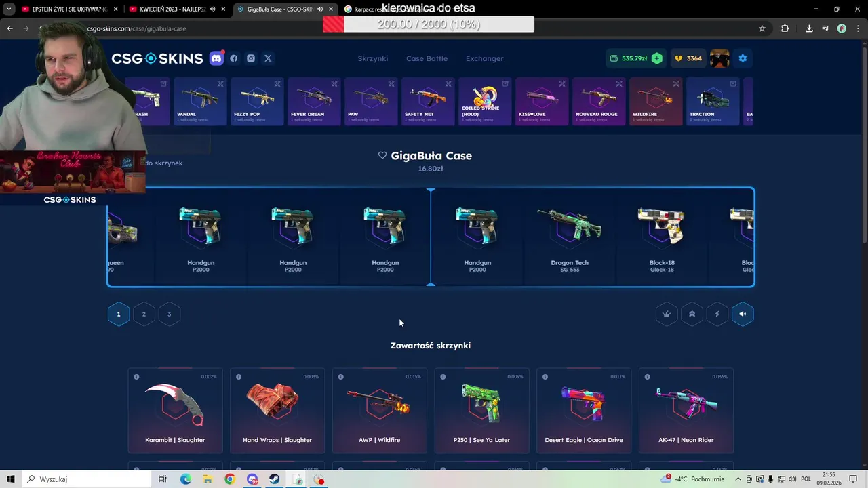Open the Facebook social icon
868x488 pixels.
[234, 58]
